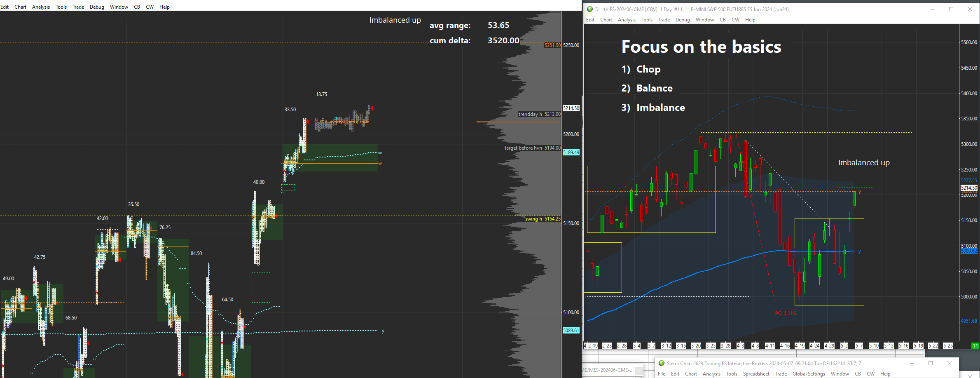Screen dimensions: 980x378
Task: Click the 'avg range:' label text
Action: click(450, 26)
